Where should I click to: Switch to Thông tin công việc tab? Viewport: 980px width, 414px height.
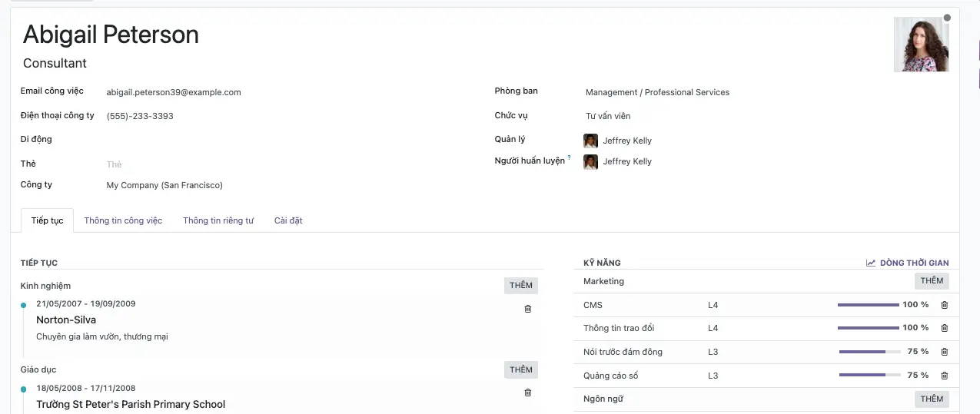[123, 220]
